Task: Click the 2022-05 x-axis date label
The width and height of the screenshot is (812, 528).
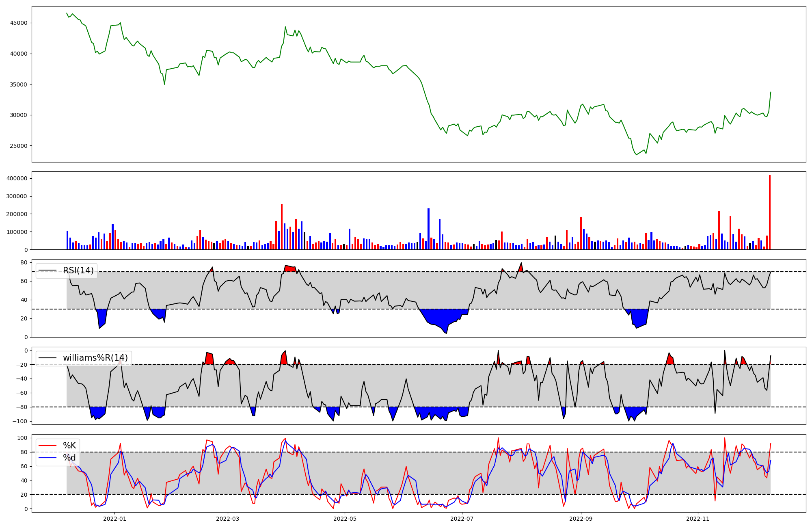Action: (x=345, y=519)
